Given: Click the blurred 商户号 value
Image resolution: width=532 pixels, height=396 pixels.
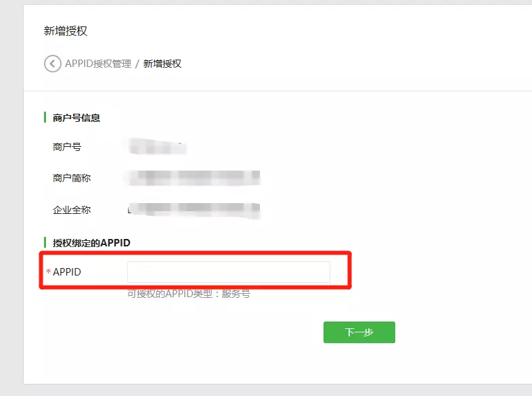Looking at the screenshot, I should click(156, 147).
